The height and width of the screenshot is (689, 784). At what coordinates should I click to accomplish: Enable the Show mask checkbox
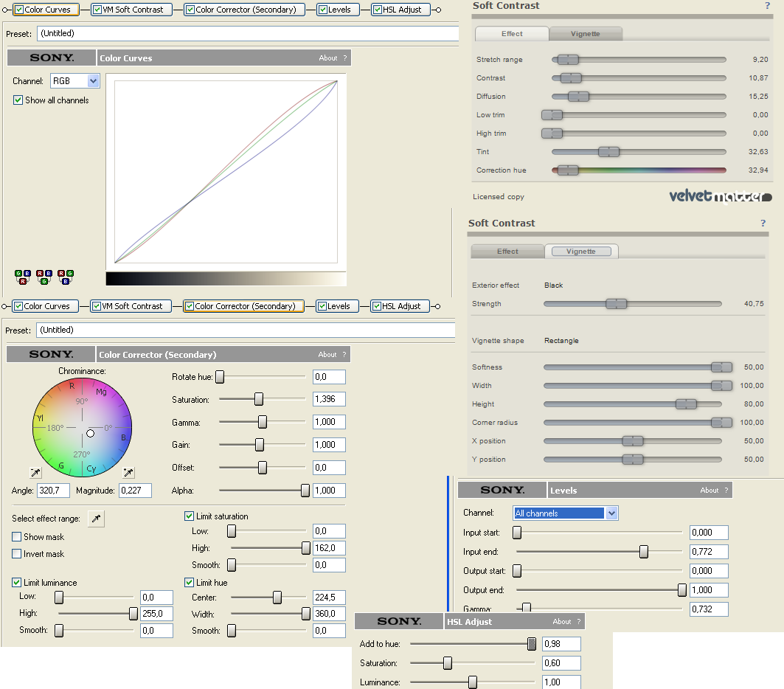pos(17,537)
